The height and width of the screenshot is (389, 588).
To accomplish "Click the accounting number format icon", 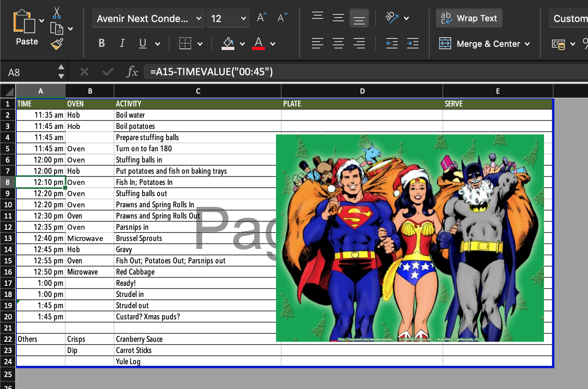I will [558, 44].
